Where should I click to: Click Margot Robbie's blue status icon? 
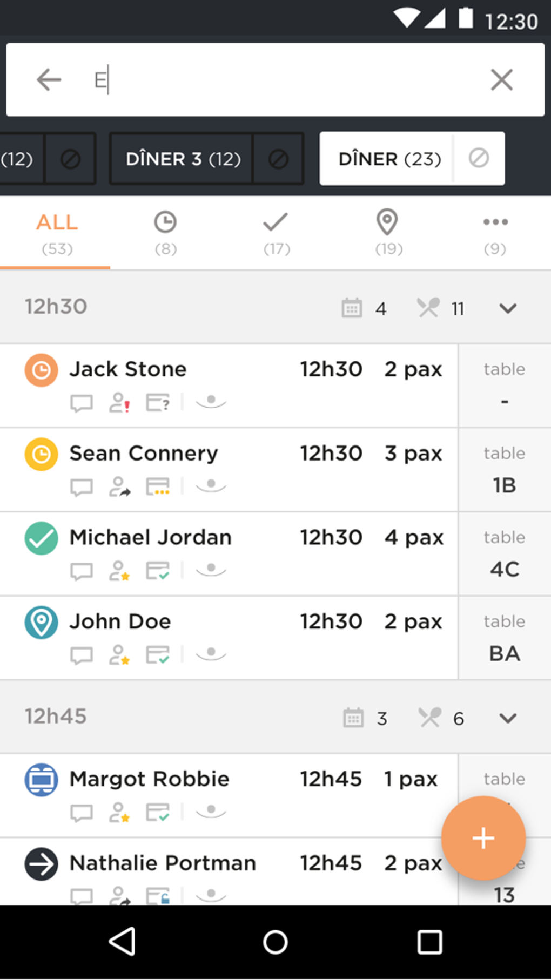(41, 779)
